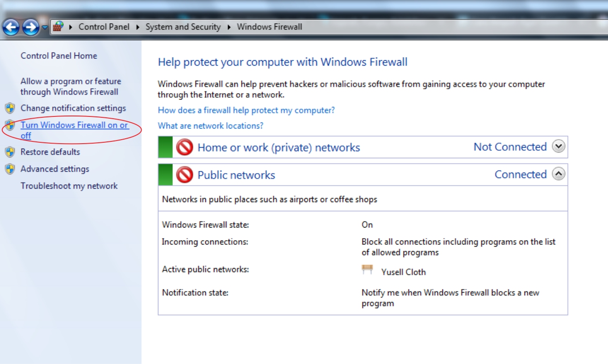Image resolution: width=608 pixels, height=364 pixels.
Task: Click the Forward navigation arrow
Action: [31, 28]
